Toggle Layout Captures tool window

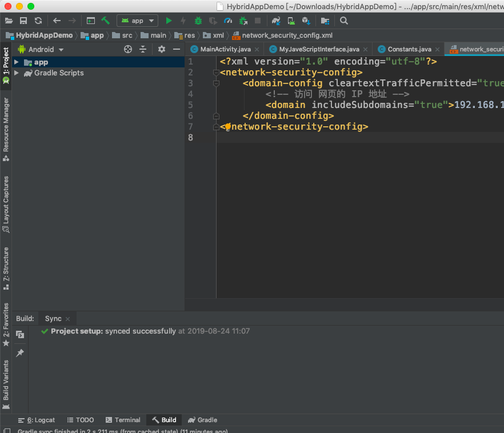tap(6, 205)
